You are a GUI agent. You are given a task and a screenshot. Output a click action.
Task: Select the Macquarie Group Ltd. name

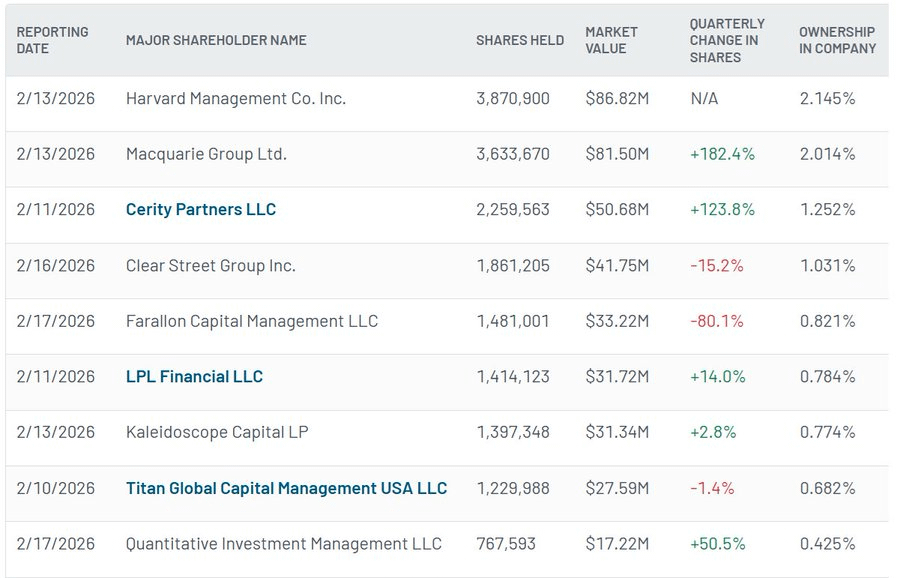click(x=206, y=154)
